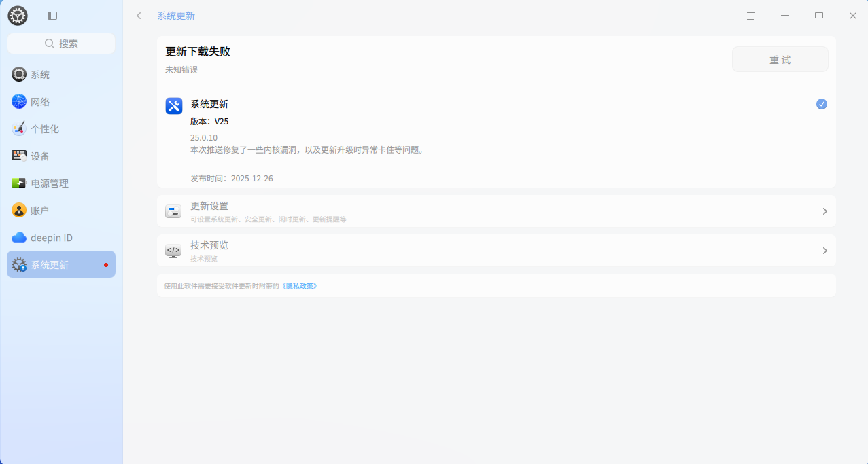Toggle the sidebar collapse icon

[x=52, y=16]
